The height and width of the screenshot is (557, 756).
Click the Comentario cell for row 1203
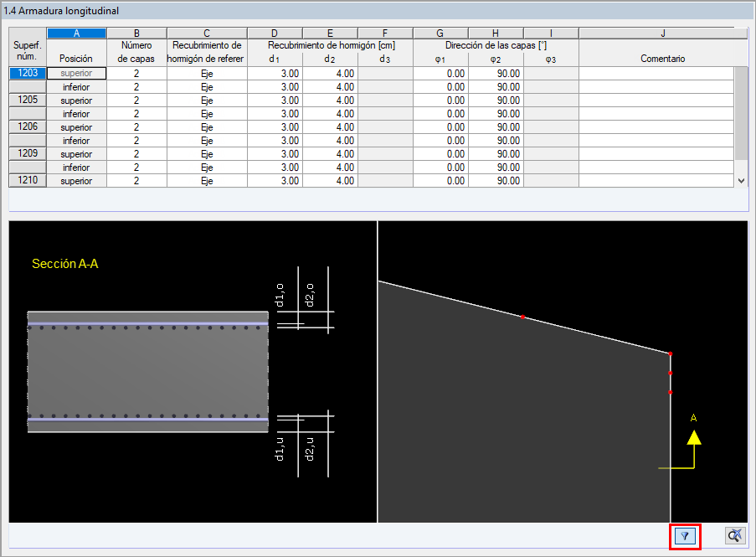[x=656, y=74]
